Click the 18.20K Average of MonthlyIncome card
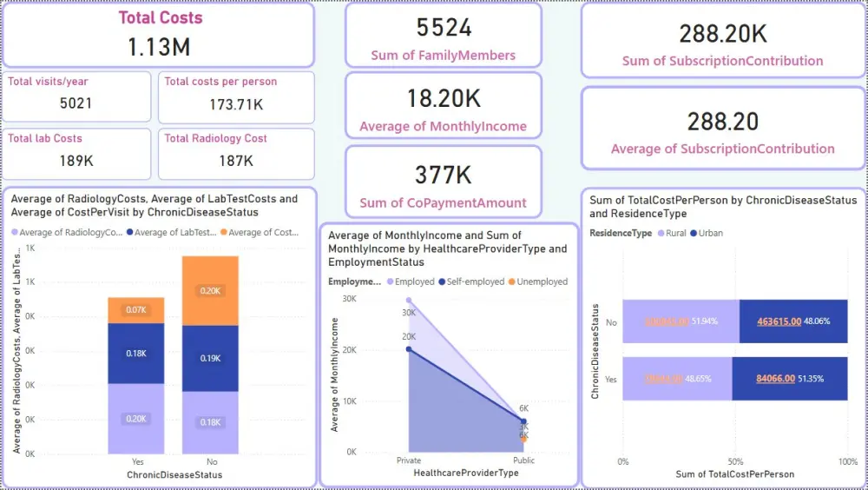Image resolution: width=868 pixels, height=490 pixels. click(444, 105)
